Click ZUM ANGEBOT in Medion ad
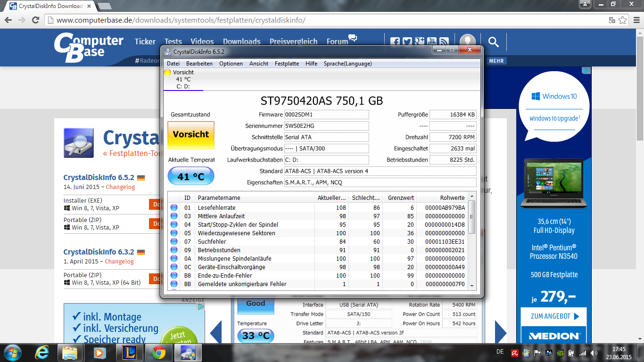644x362 pixels. click(553, 316)
